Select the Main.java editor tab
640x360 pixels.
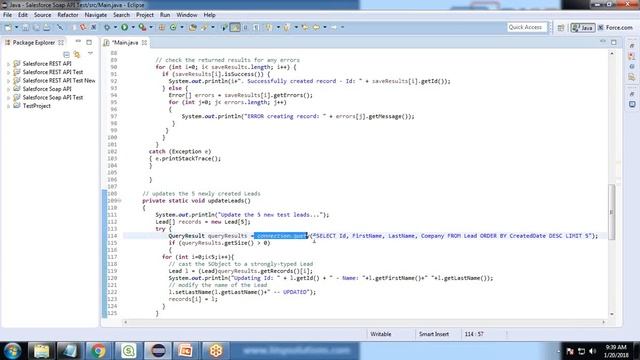pyautogui.click(x=125, y=42)
